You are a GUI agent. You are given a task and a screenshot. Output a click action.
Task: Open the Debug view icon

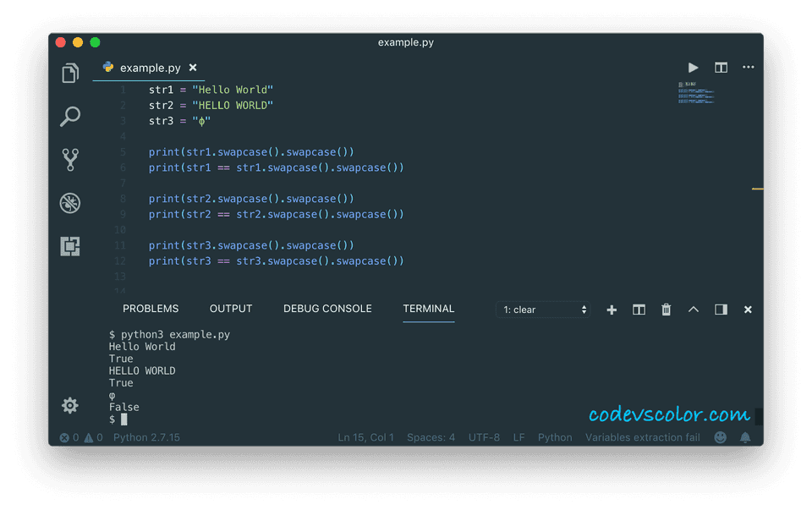click(70, 203)
